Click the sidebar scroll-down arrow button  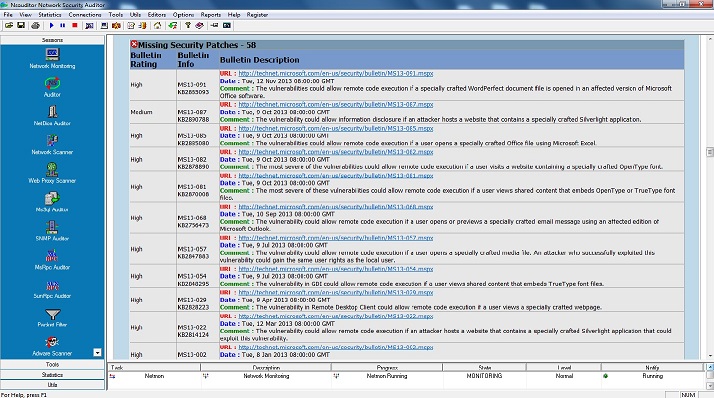point(97,352)
